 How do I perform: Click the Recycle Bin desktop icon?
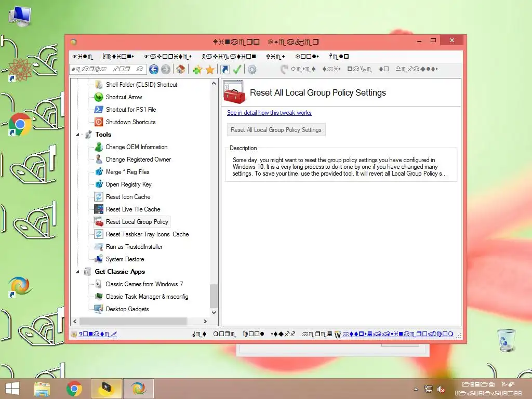tap(507, 340)
